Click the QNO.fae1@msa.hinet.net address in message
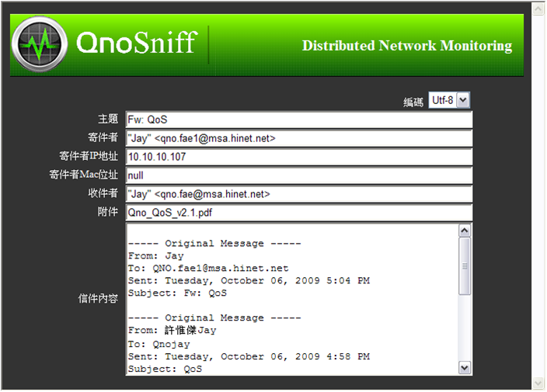 221,269
